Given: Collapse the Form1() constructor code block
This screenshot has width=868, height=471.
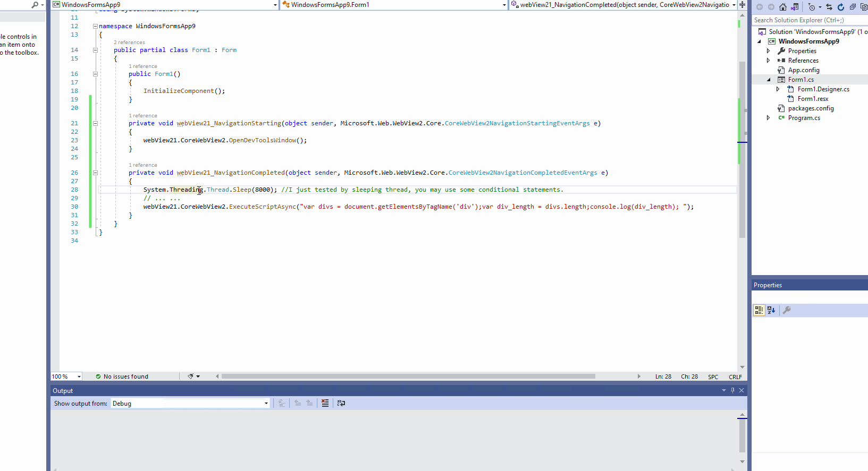Looking at the screenshot, I should tap(95, 74).
